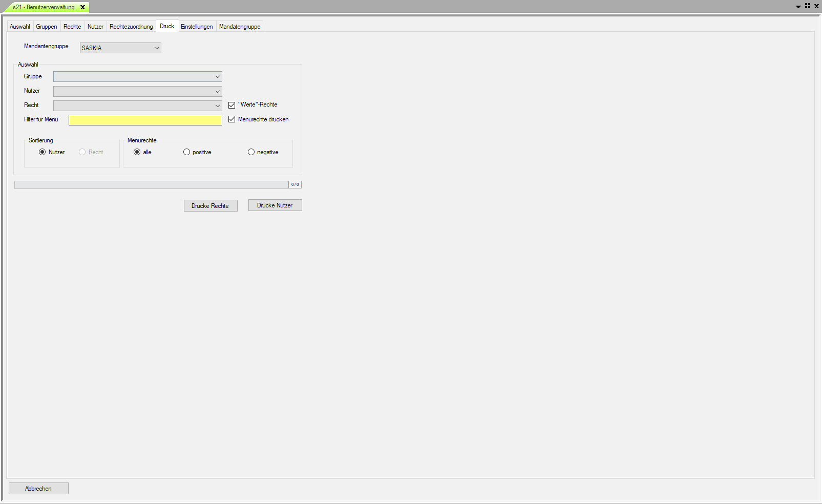
Task: Click the Abbrechen button
Action: coord(38,489)
